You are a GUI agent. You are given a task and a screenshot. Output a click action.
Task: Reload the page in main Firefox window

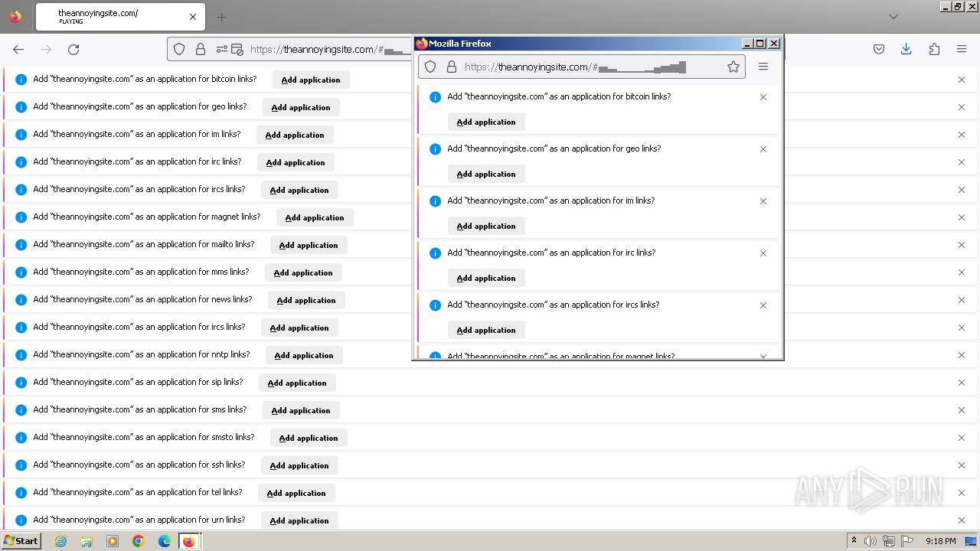[73, 49]
